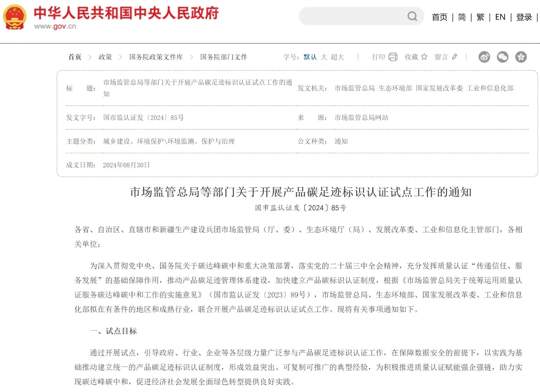Click the national emblem logo
540x392 pixels.
tap(14, 17)
